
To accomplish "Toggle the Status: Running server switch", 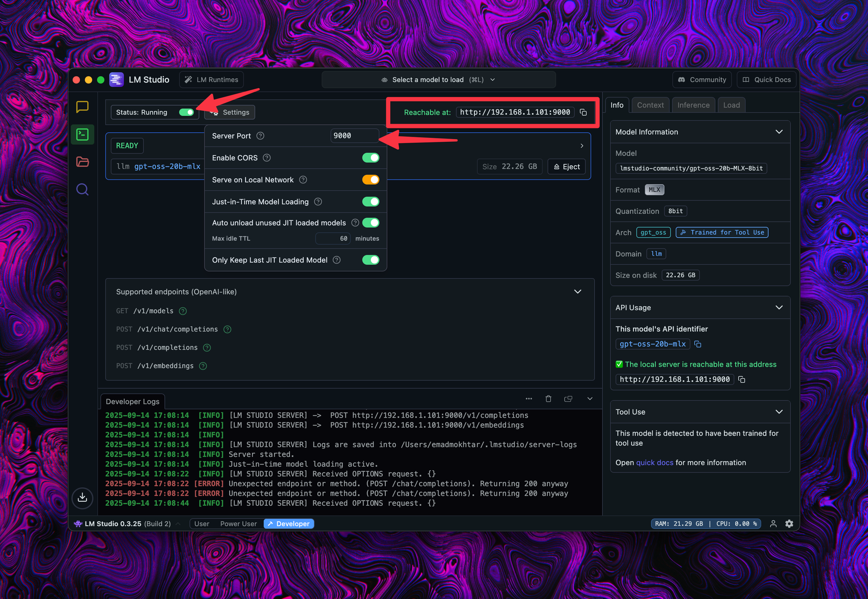I will point(187,112).
